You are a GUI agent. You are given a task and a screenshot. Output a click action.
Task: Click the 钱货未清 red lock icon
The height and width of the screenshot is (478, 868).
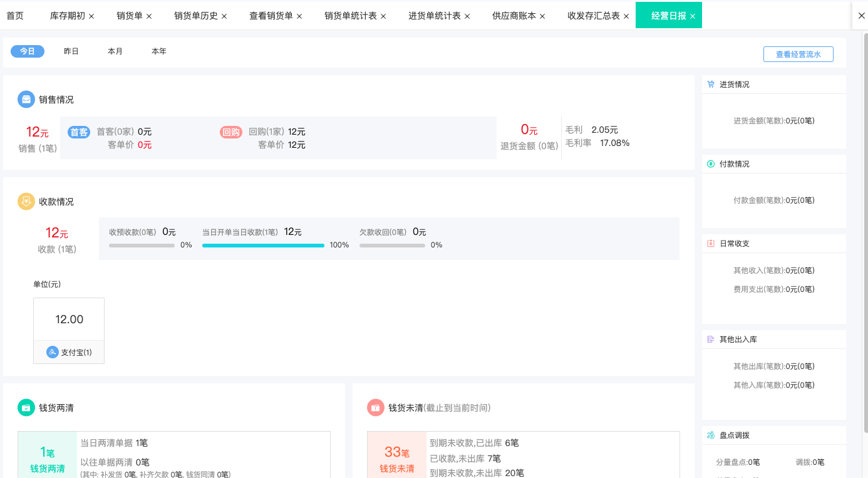376,407
